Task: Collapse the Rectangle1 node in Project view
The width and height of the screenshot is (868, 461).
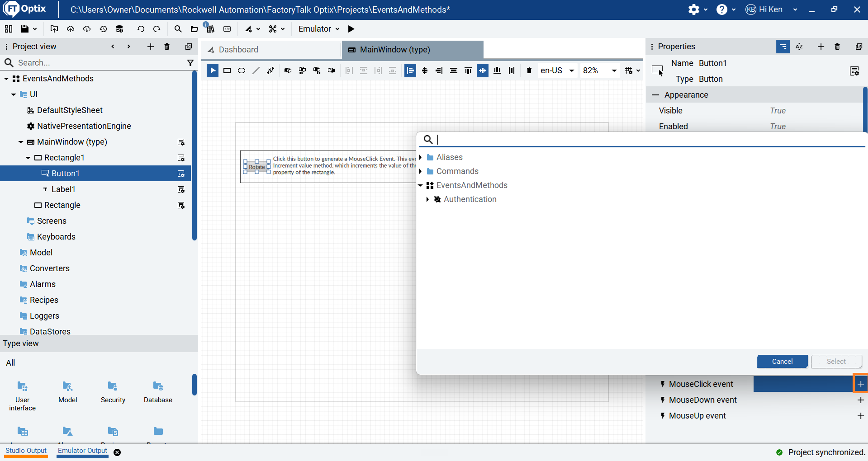Action: click(28, 158)
